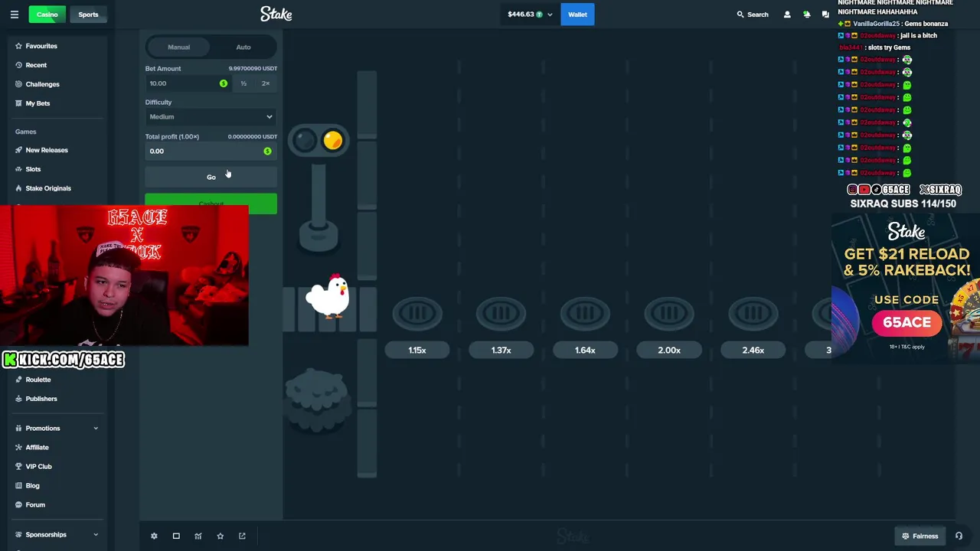This screenshot has height=551, width=980.
Task: Click the Go button
Action: point(211,177)
